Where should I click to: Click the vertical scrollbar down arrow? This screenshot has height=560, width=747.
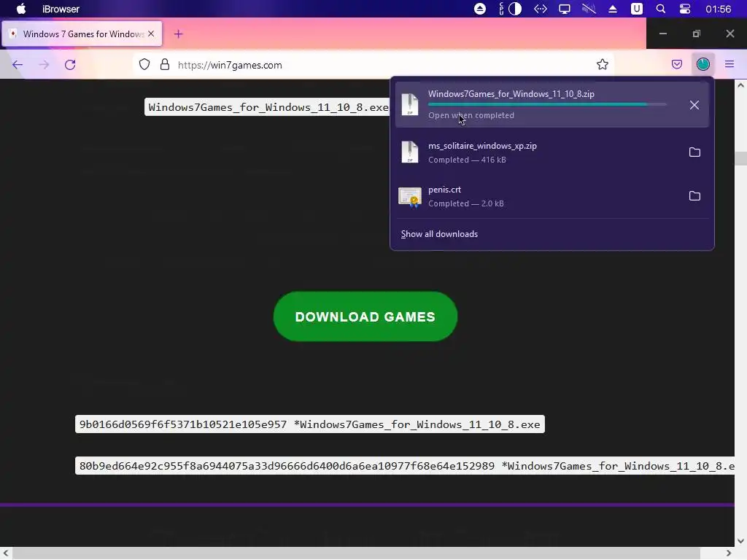[740, 541]
